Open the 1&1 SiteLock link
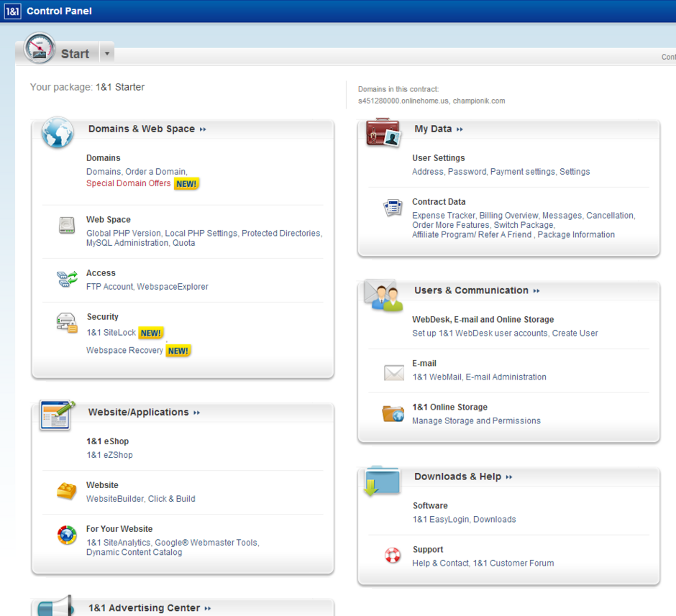This screenshot has width=676, height=616. pos(111,333)
